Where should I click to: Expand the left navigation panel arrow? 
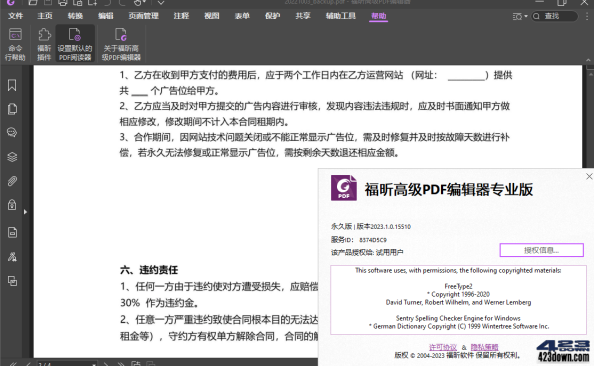[25, 212]
